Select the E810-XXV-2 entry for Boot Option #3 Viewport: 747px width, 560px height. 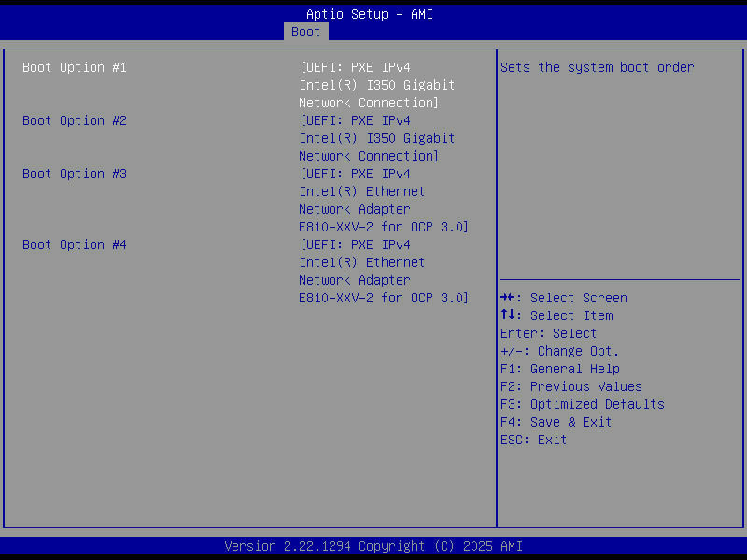click(383, 227)
